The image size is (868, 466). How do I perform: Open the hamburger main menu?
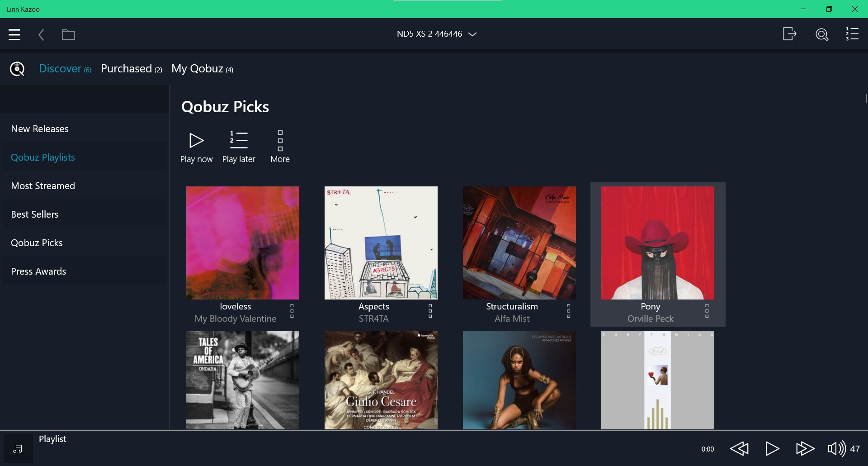point(14,34)
